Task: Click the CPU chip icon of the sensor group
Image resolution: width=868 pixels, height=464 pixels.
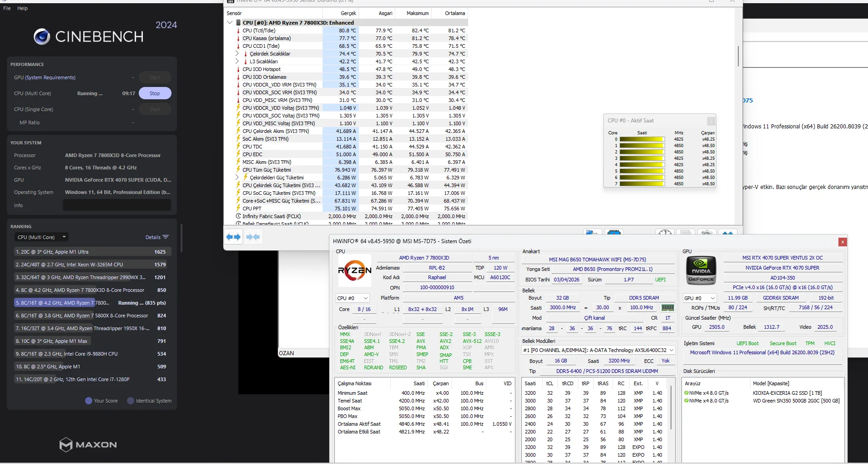Action: pyautogui.click(x=238, y=22)
